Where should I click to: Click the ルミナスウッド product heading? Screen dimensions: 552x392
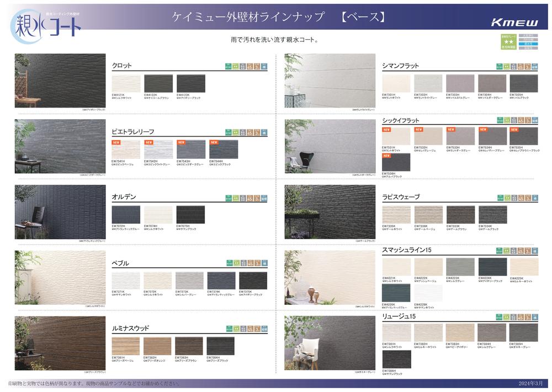click(130, 328)
